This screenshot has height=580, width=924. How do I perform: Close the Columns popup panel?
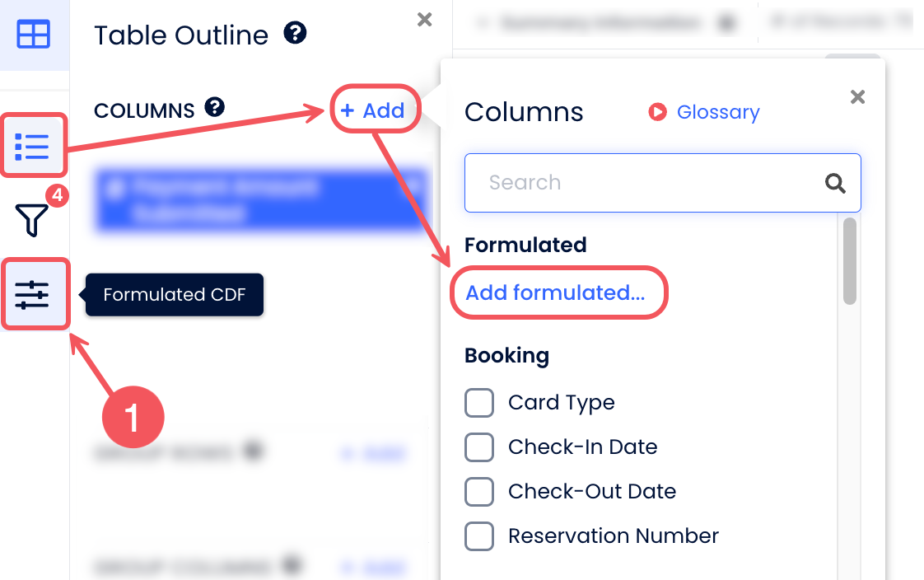pos(857,97)
